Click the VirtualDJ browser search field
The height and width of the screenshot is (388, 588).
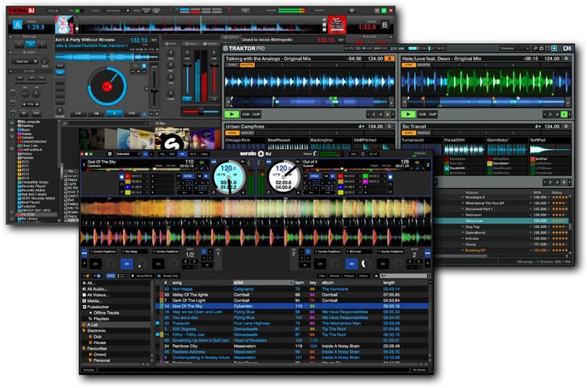pyautogui.click(x=107, y=123)
